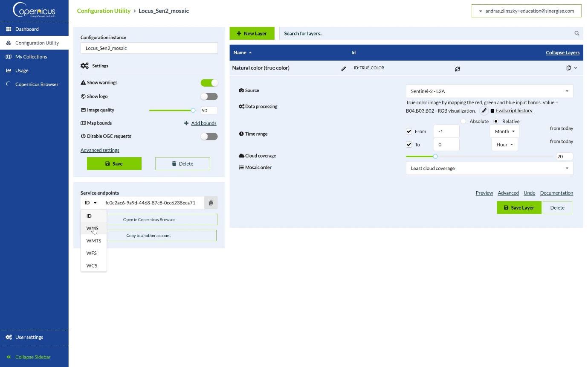Click the To value field
The image size is (588, 367).
(446, 145)
